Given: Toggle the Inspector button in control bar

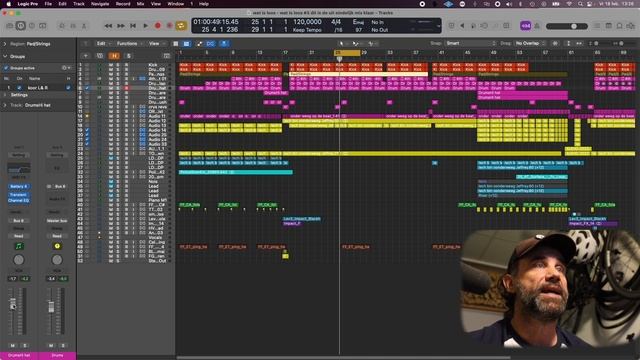Looking at the screenshot, I should [x=20, y=26].
